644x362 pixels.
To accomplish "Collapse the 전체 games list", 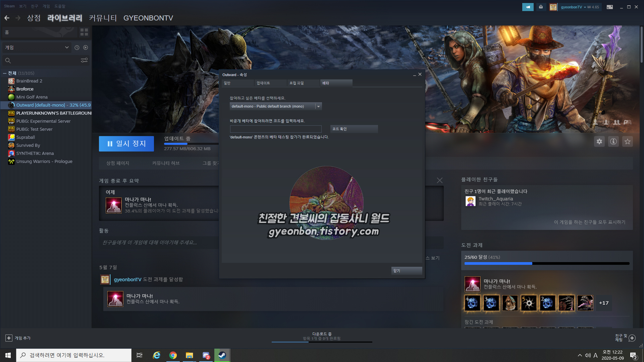I will tap(5, 73).
